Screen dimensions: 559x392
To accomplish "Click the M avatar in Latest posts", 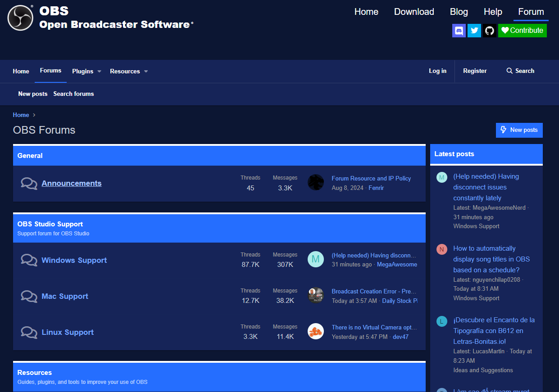I will 442,177.
